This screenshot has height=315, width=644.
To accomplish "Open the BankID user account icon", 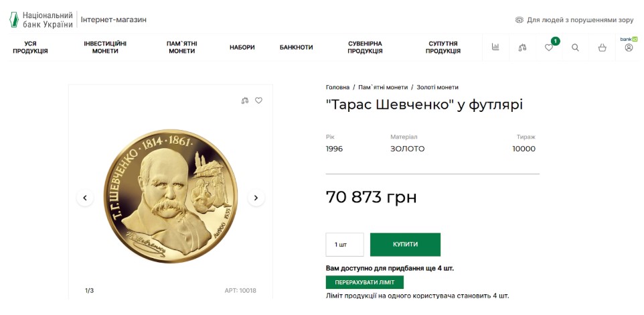I will (x=629, y=47).
